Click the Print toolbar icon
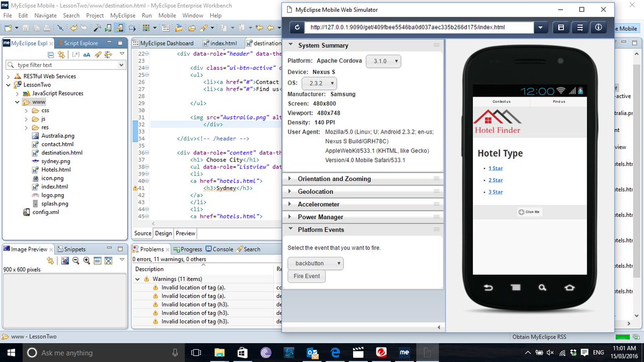Viewport: 644px width, 362px height. tap(46, 28)
